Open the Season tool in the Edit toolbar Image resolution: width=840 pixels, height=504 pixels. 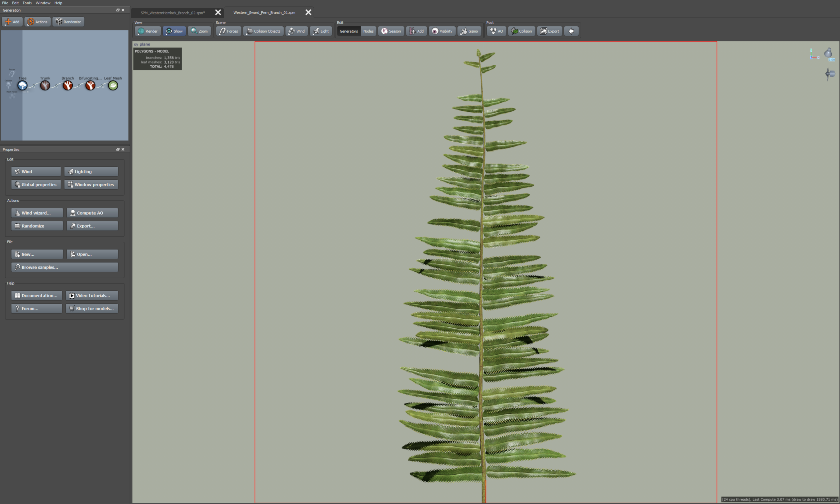(x=391, y=31)
